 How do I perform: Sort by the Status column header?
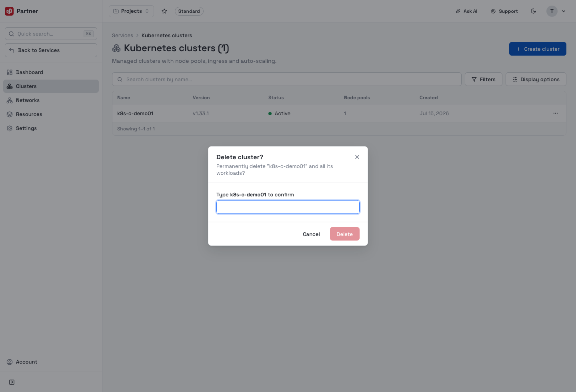tap(276, 98)
